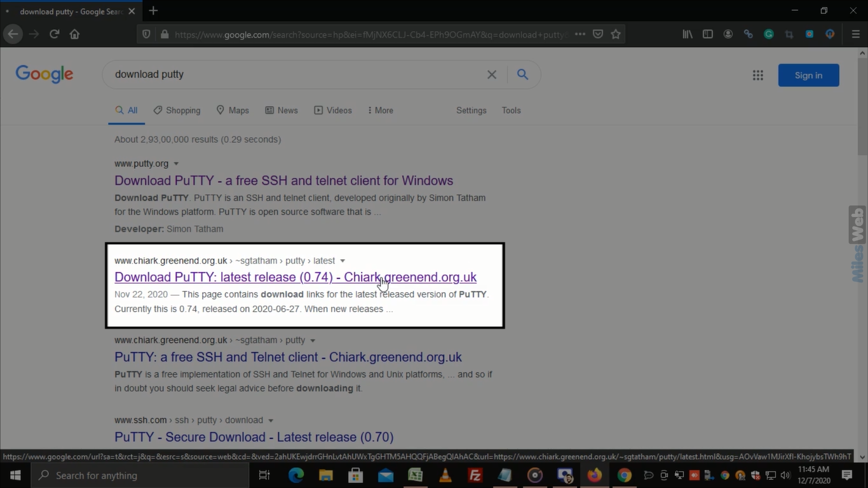Open PuTTY: a free SSH and Telnet client link
Screen dimensions: 868x488
click(x=288, y=357)
